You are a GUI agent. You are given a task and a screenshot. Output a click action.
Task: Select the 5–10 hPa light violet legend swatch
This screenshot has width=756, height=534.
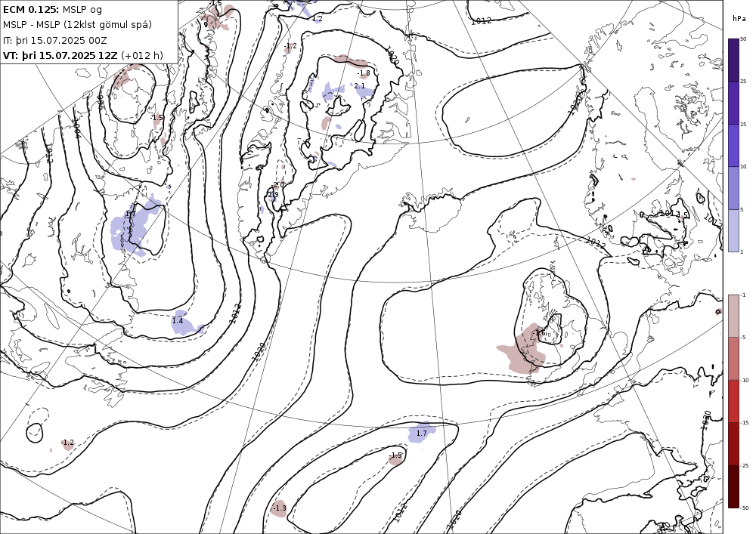point(733,188)
